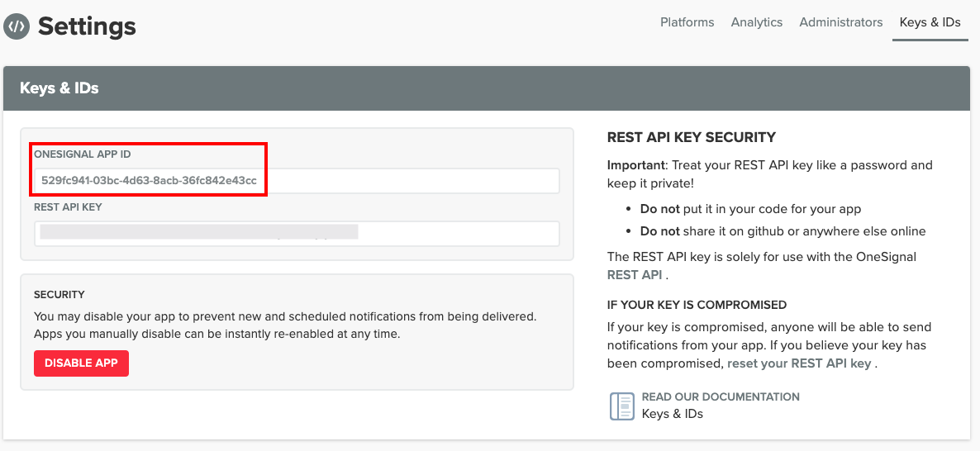The width and height of the screenshot is (980, 451).
Task: Click the ONESIGNAL APP ID label
Action: 83,154
